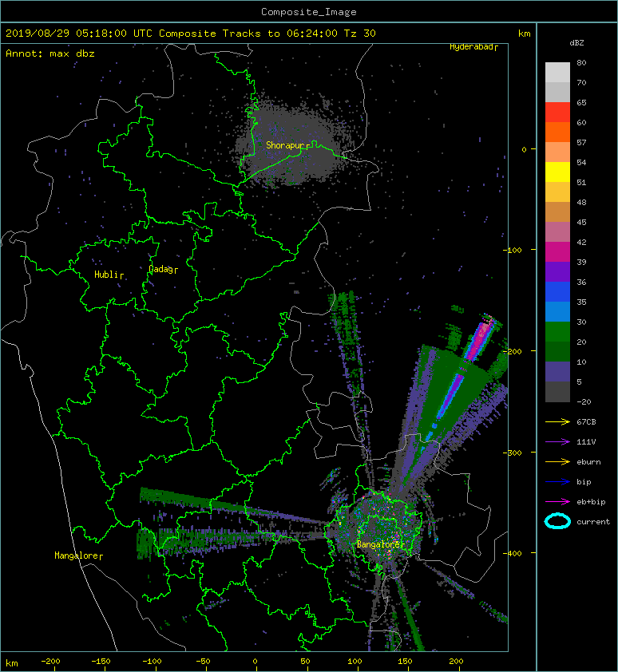Click the radar clutter cluster over Bangalore
618x672 pixels.
378,527
